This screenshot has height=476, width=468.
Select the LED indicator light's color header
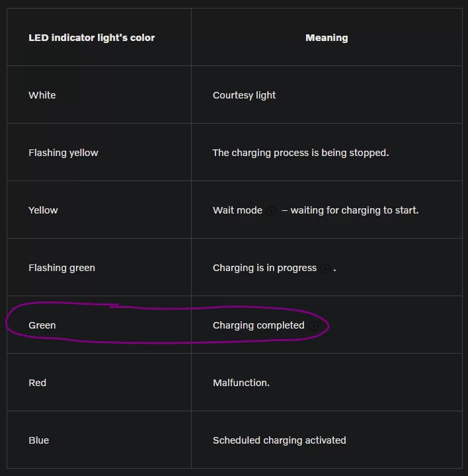(x=91, y=38)
